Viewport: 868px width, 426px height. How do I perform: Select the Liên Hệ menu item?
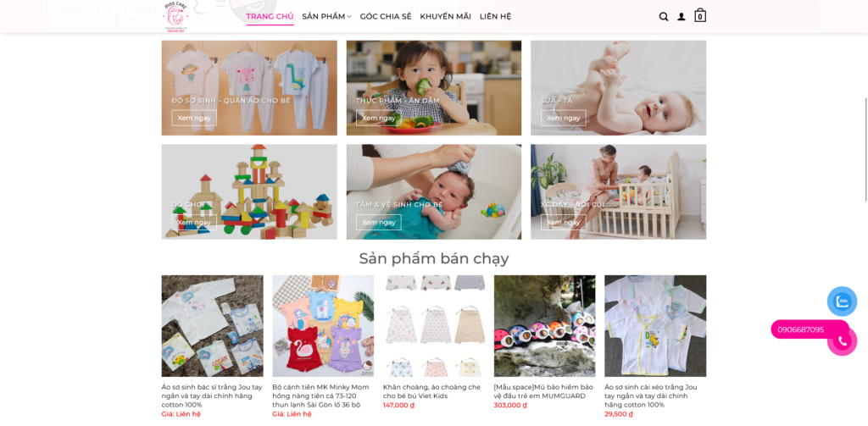495,17
